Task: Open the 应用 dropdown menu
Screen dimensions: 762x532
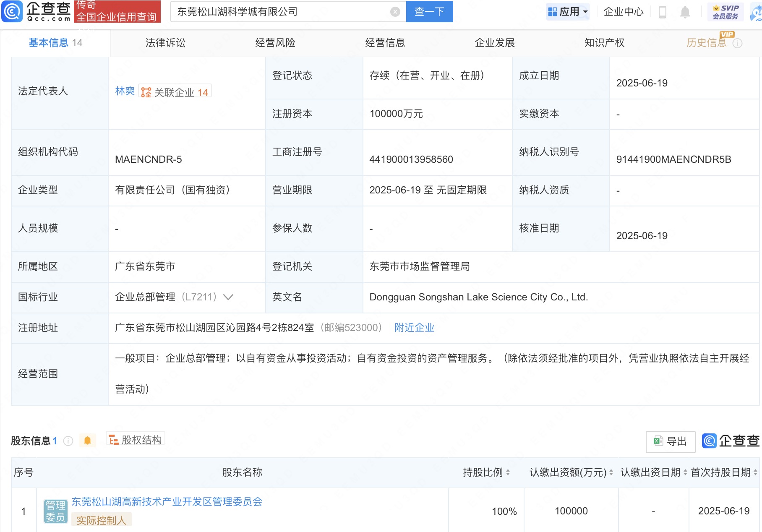Action: point(568,12)
